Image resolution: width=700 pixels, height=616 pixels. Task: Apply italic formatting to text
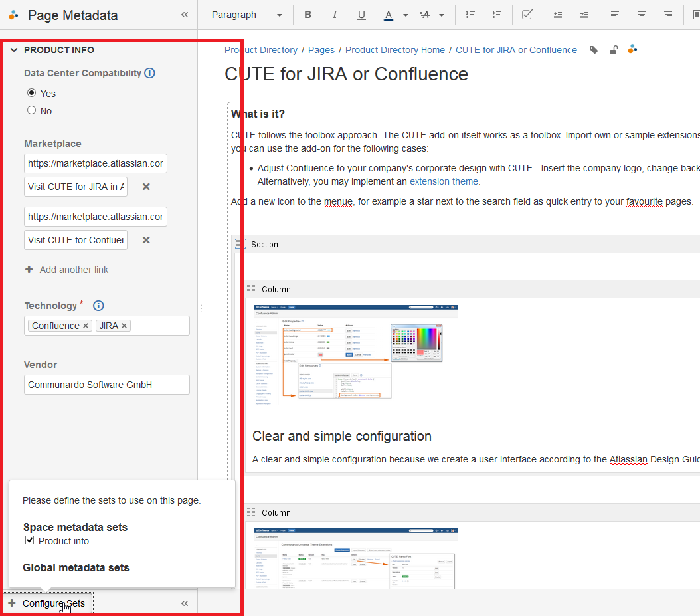click(335, 15)
